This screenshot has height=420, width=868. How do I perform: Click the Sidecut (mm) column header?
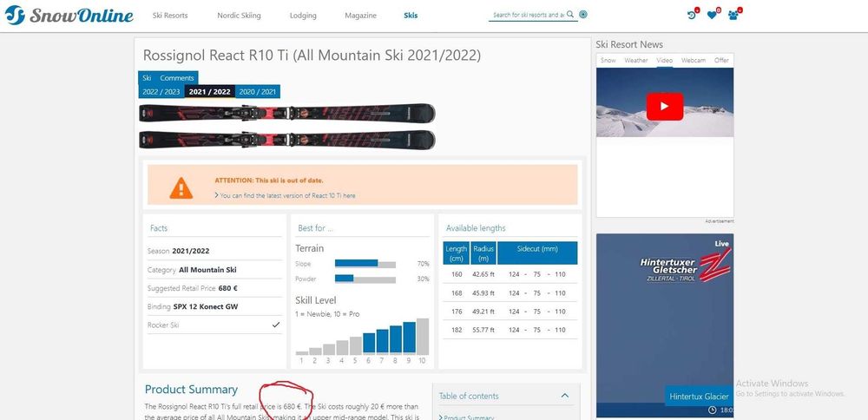click(x=537, y=253)
